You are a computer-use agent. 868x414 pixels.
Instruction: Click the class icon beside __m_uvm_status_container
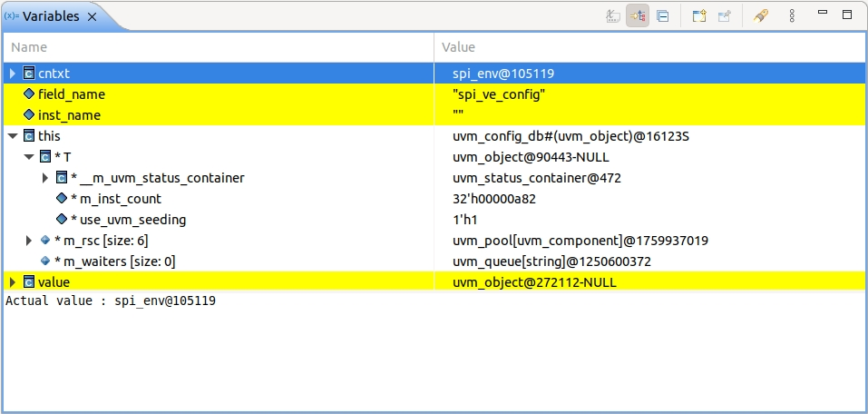(62, 178)
